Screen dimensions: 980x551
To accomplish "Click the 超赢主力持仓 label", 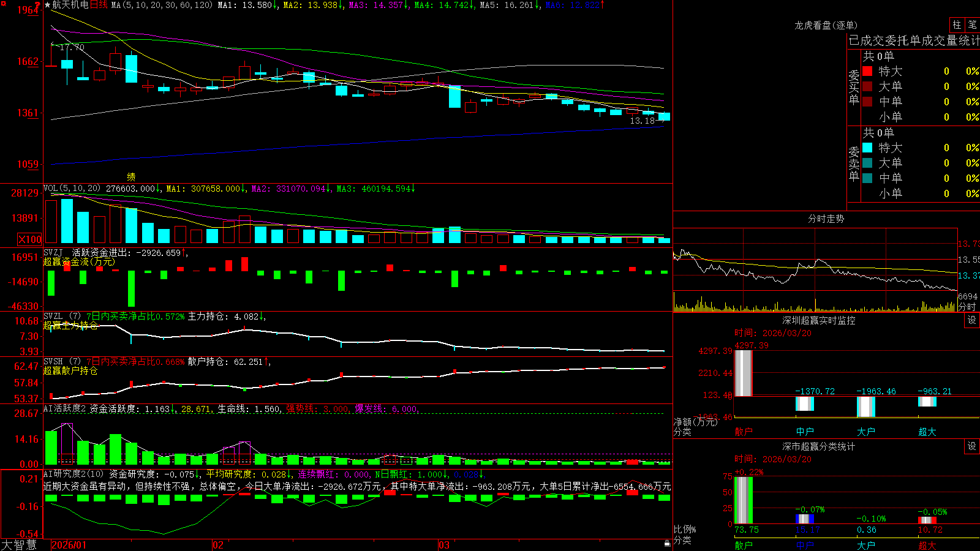I will click(70, 325).
